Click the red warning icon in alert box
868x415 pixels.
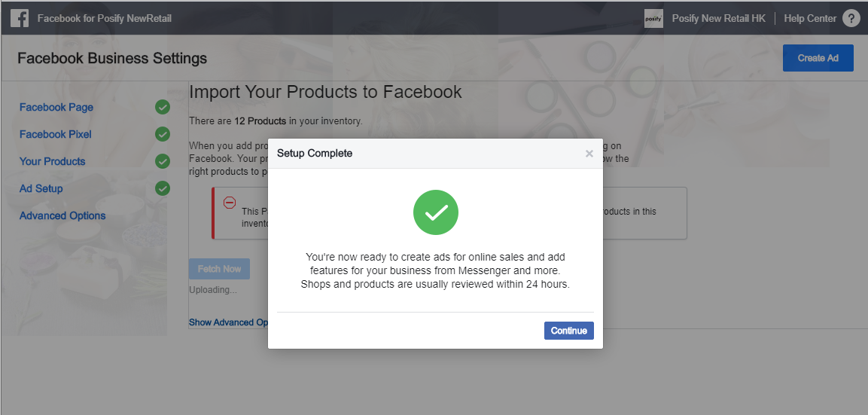[229, 203]
